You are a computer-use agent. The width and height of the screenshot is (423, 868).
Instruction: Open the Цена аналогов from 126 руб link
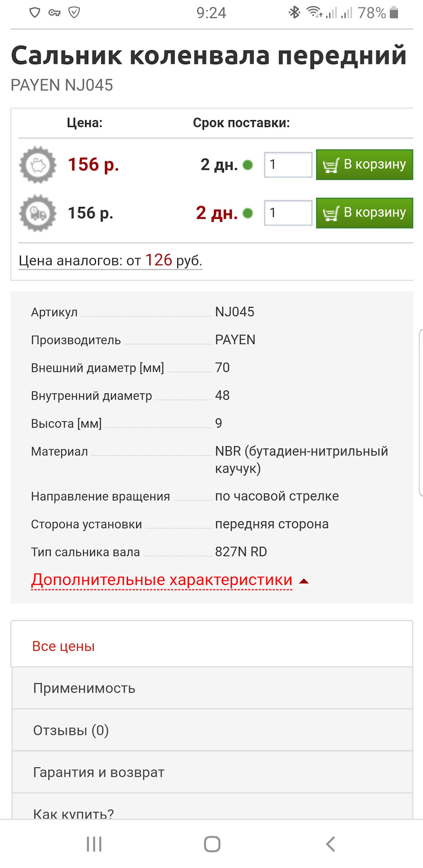point(110,260)
